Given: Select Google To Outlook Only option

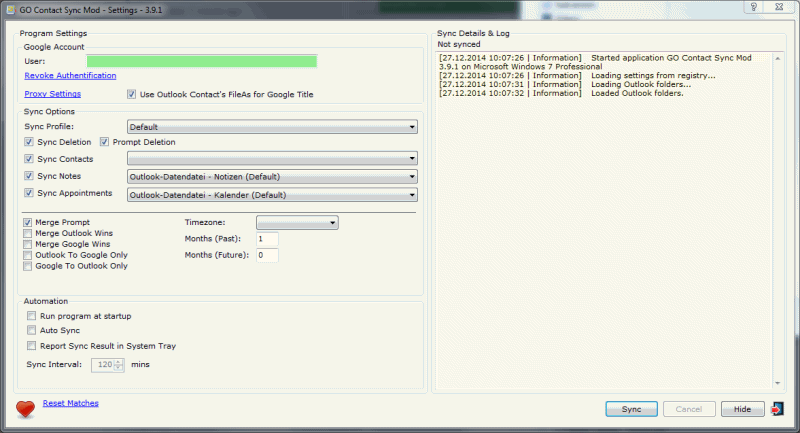Looking at the screenshot, I should click(28, 266).
